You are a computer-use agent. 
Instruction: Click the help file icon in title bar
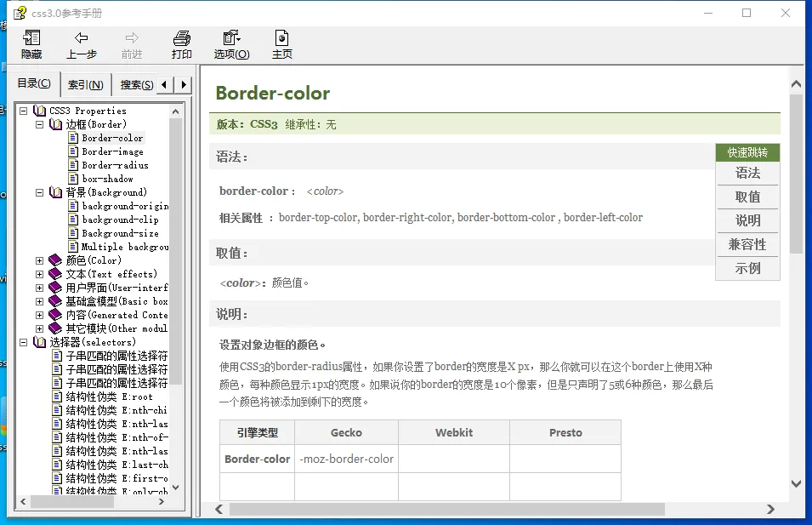pyautogui.click(x=20, y=13)
